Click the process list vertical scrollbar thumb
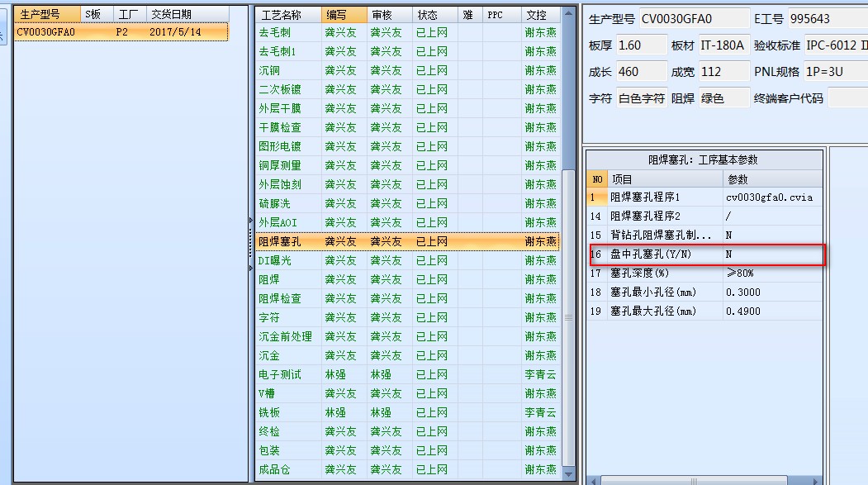Viewport: 868px width, 485px height. (x=568, y=317)
